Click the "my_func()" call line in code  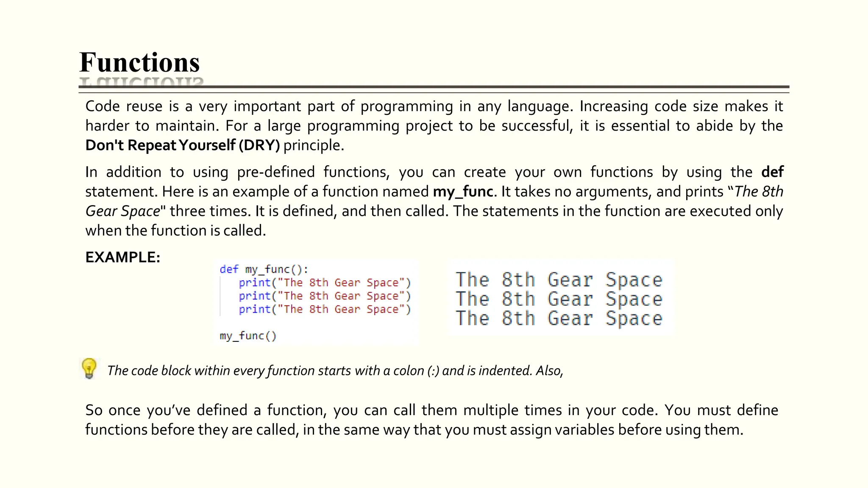click(248, 336)
